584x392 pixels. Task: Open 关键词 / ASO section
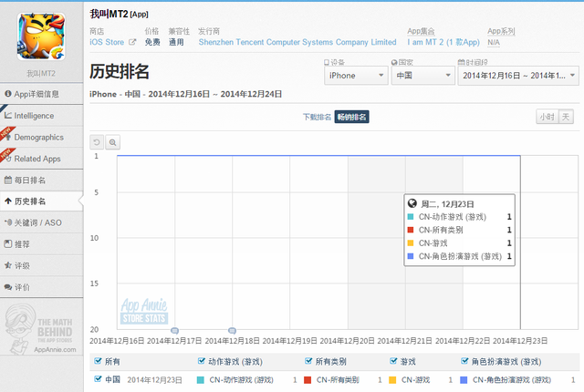41,222
